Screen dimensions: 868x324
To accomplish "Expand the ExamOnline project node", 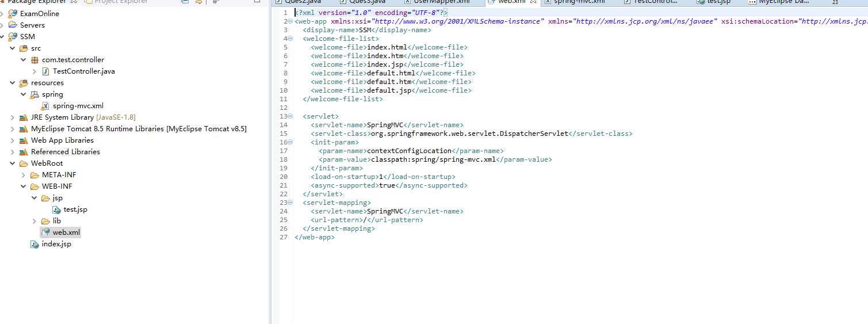I will (x=2, y=13).
